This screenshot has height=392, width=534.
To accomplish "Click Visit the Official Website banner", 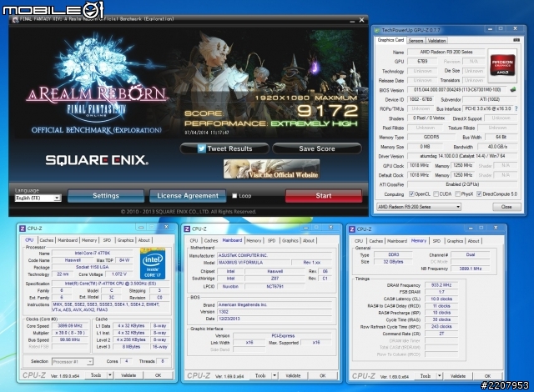I will click(271, 169).
